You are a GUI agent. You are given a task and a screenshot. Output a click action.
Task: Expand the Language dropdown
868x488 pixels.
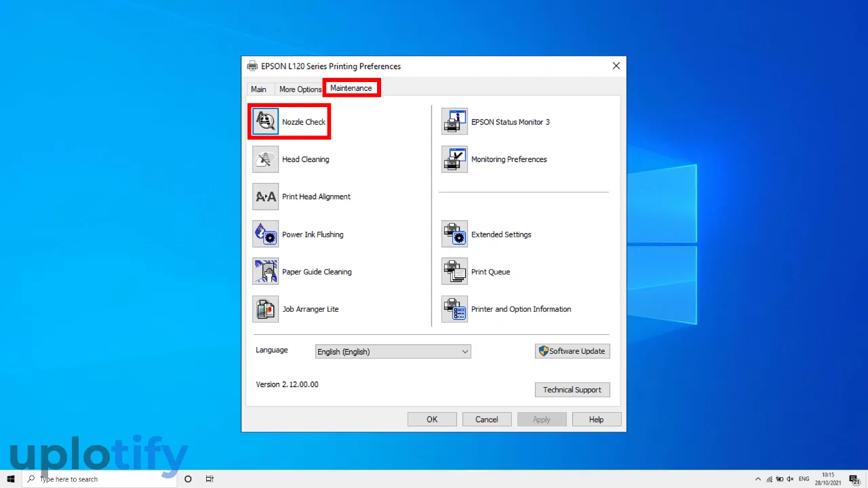(x=393, y=352)
